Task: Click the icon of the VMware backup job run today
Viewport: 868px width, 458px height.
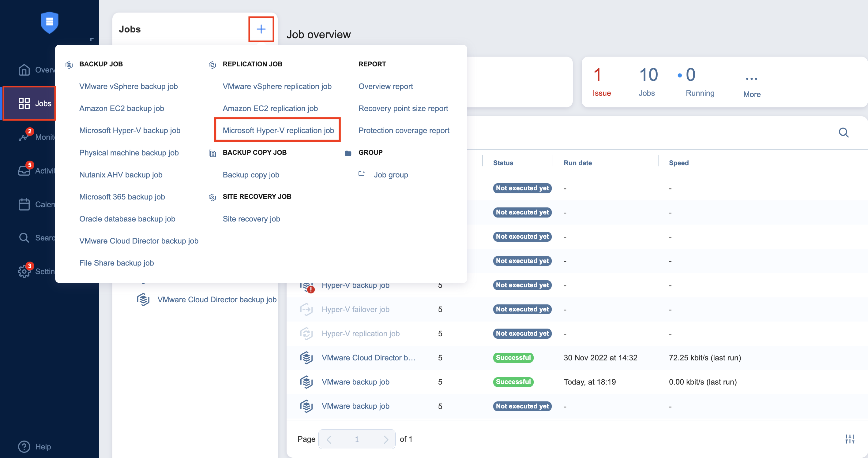Action: click(306, 382)
